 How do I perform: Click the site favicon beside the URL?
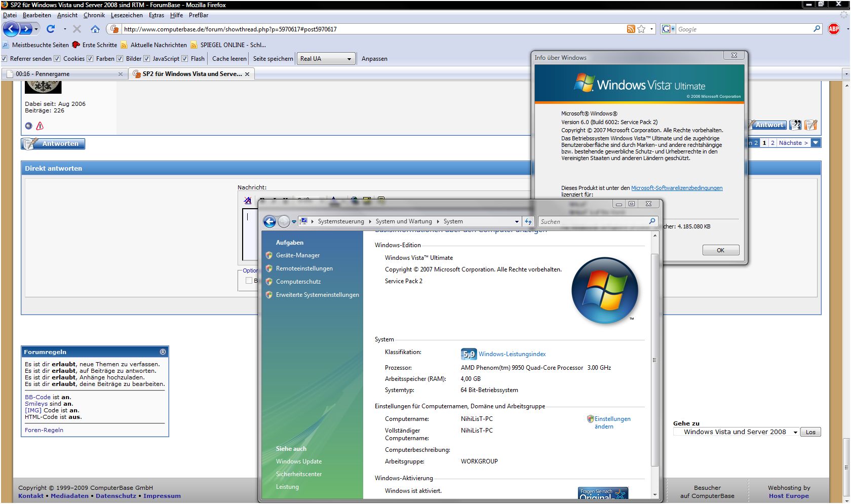coord(114,29)
